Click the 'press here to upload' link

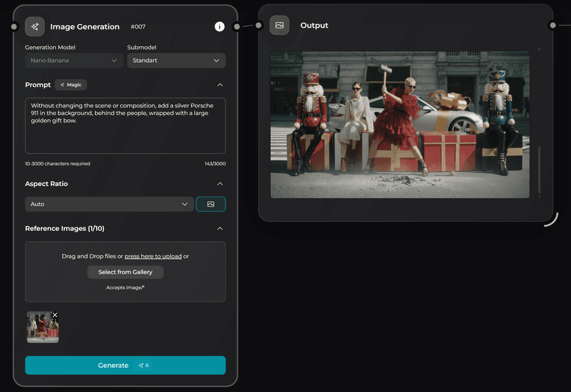pos(153,256)
